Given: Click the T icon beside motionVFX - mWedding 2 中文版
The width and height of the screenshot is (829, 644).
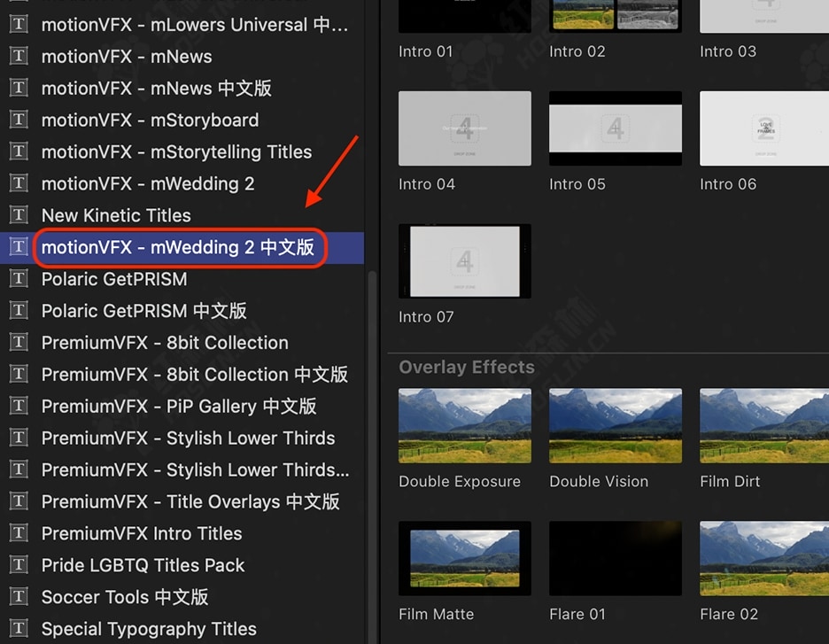Looking at the screenshot, I should pos(19,246).
